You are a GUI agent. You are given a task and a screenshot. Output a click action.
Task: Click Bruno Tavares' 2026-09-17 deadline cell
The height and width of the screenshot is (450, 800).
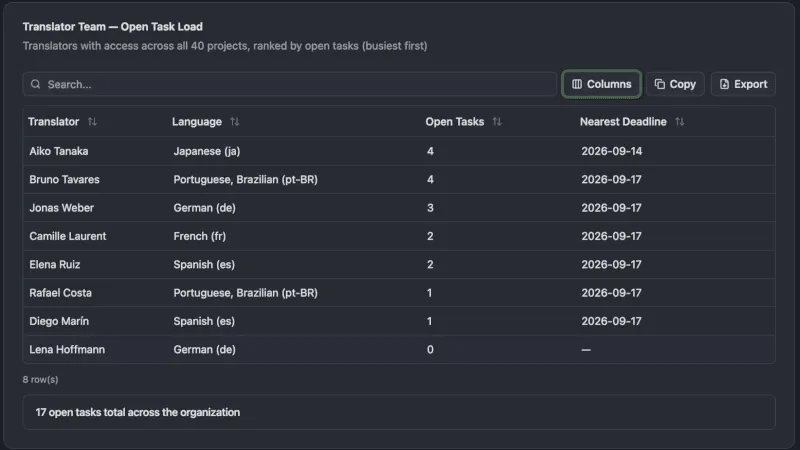[611, 180]
